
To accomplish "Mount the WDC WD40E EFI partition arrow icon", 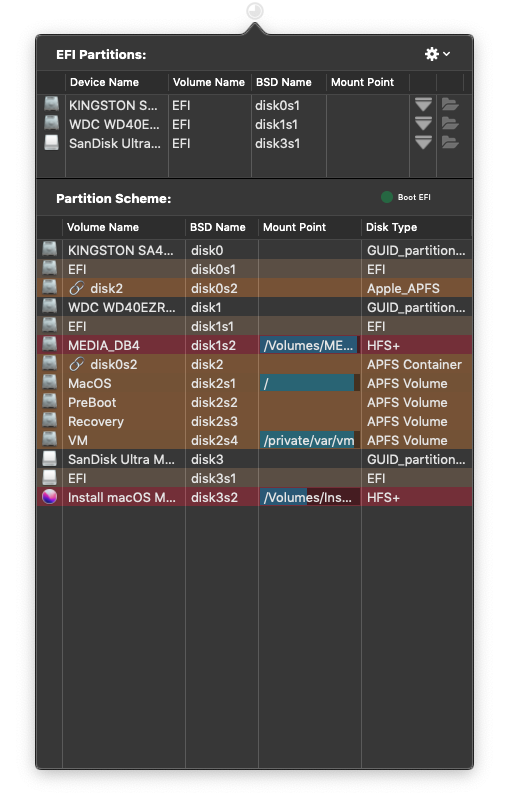I will (423, 124).
